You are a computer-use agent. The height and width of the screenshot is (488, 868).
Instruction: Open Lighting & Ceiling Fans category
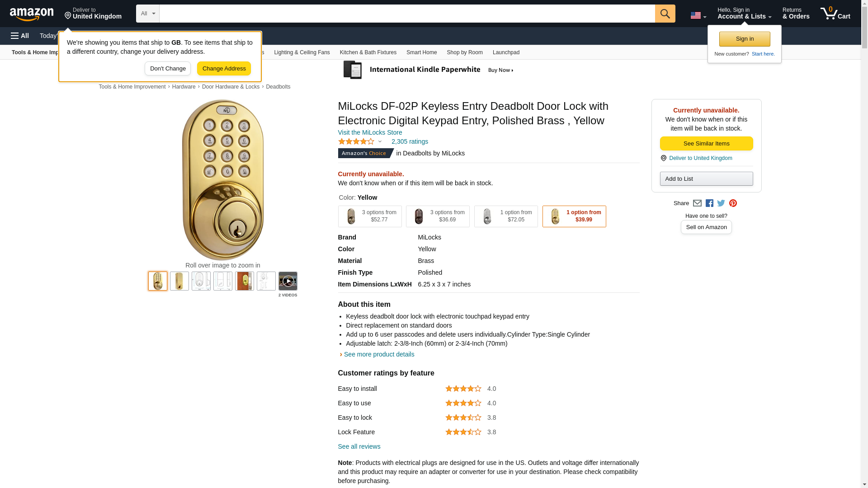(302, 52)
